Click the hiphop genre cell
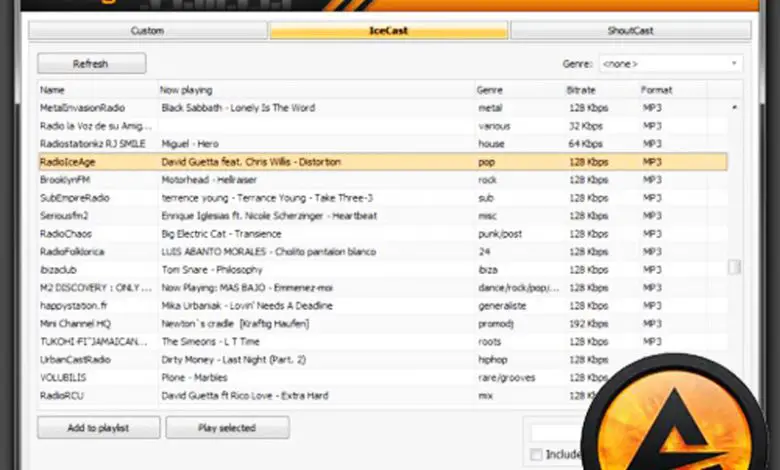The width and height of the screenshot is (780, 470). [492, 360]
